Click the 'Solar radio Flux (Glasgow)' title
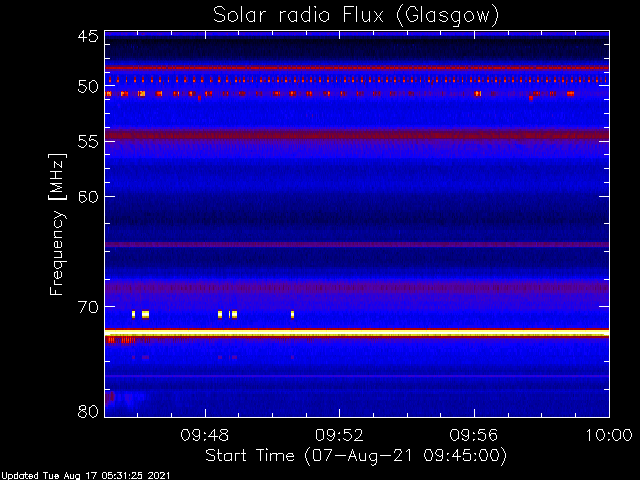640x480 pixels. (356, 16)
